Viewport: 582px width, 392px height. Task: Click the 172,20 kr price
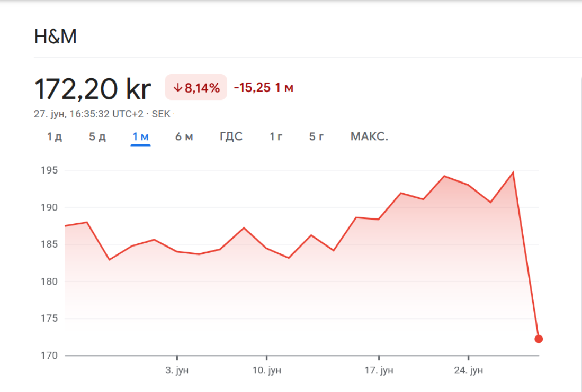[93, 88]
